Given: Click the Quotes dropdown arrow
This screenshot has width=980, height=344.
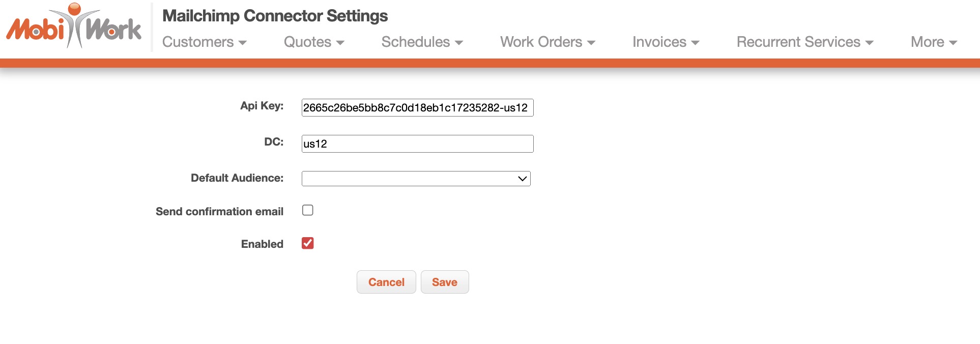Looking at the screenshot, I should (340, 43).
